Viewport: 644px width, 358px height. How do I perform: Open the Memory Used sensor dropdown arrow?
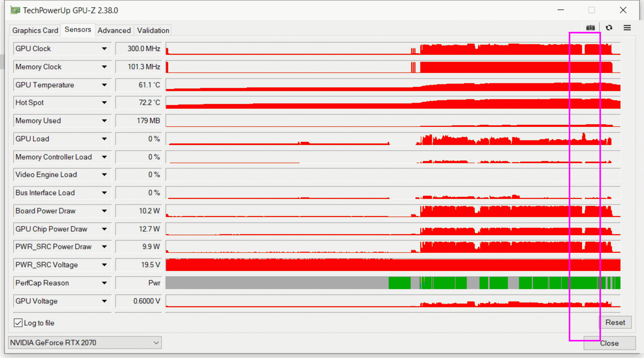coord(104,121)
